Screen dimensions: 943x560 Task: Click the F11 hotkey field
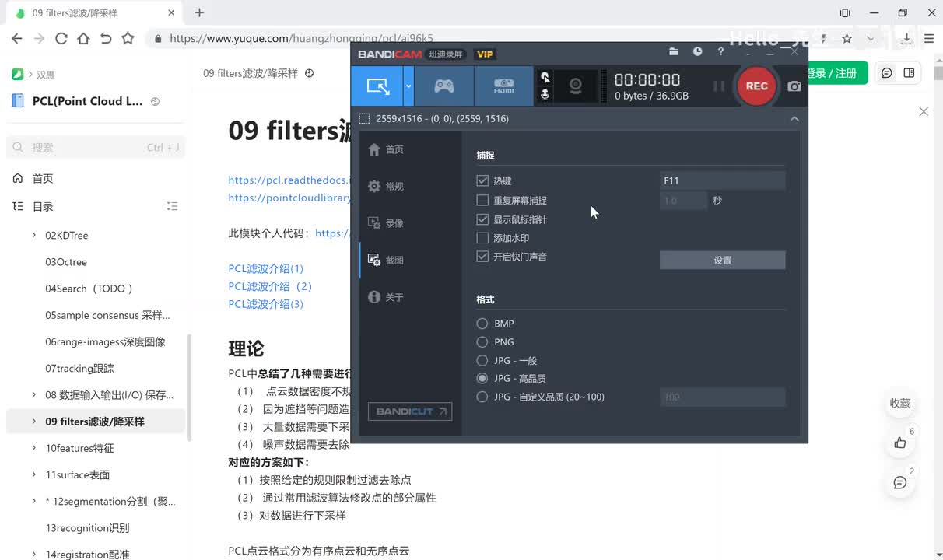[x=722, y=180]
